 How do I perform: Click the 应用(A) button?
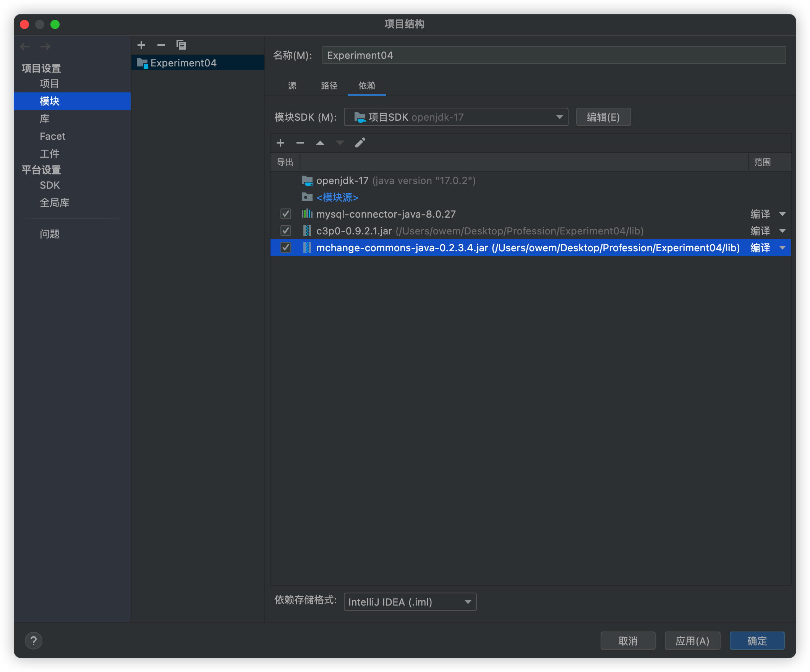coord(692,641)
